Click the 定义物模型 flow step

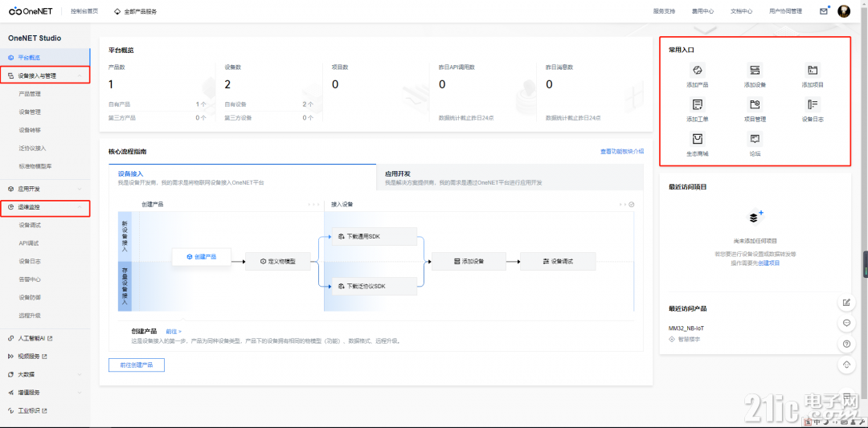277,262
